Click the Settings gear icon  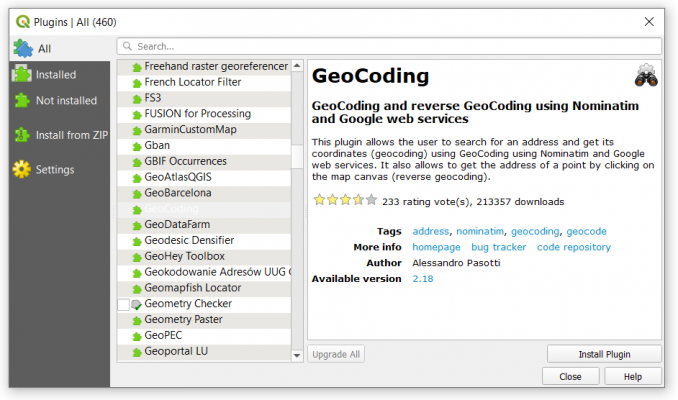[22, 169]
